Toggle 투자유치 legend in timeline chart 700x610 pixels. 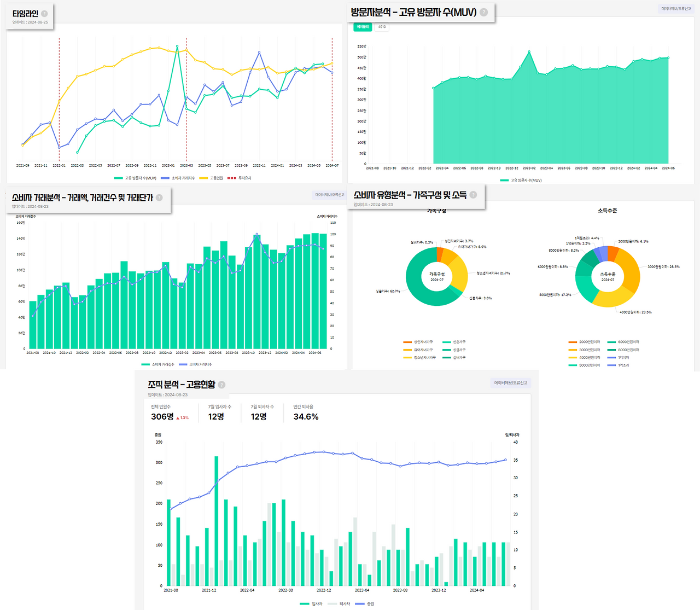240,178
